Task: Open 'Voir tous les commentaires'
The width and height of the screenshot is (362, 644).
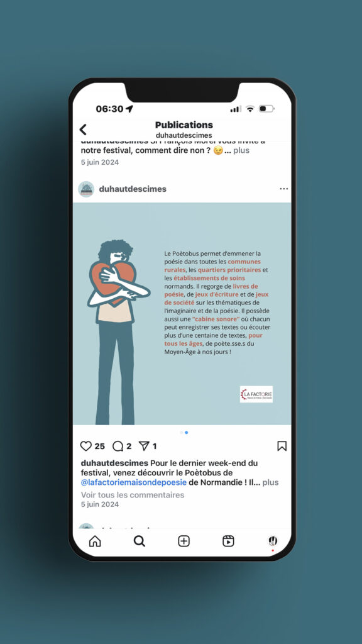Action: pos(133,495)
